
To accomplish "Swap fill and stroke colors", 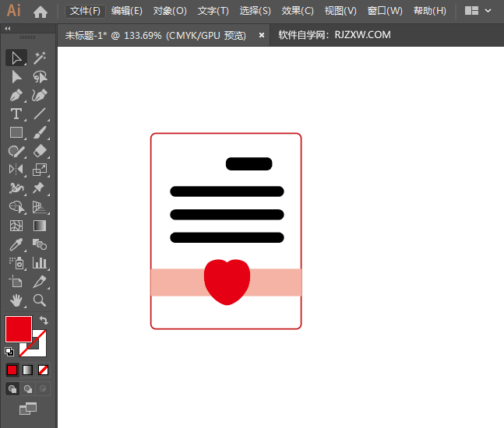I will tap(44, 320).
